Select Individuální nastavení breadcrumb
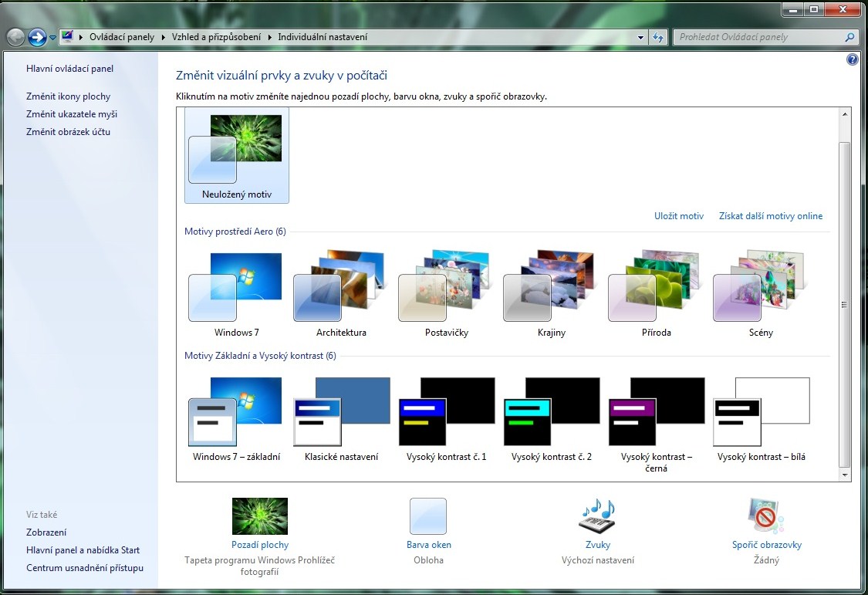 pyautogui.click(x=323, y=37)
